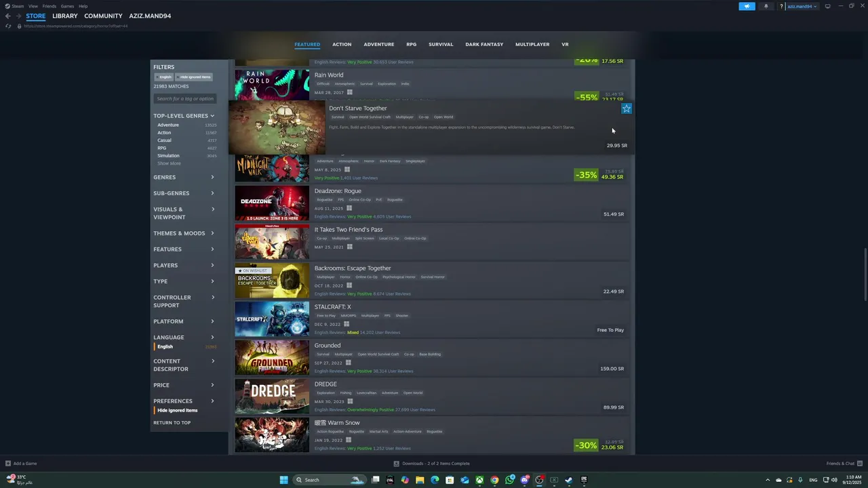This screenshot has width=868, height=488.
Task: Go back with the Steam back arrow
Action: click(x=7, y=16)
